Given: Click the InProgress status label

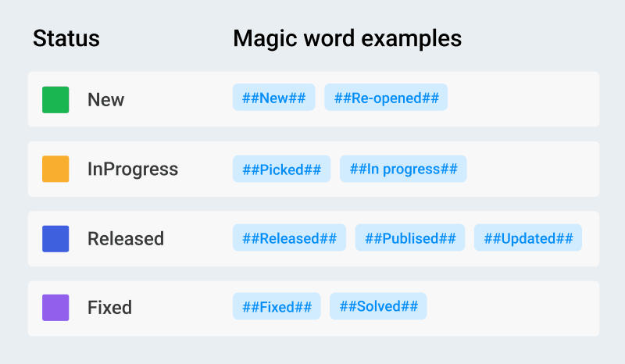Looking at the screenshot, I should tap(133, 170).
